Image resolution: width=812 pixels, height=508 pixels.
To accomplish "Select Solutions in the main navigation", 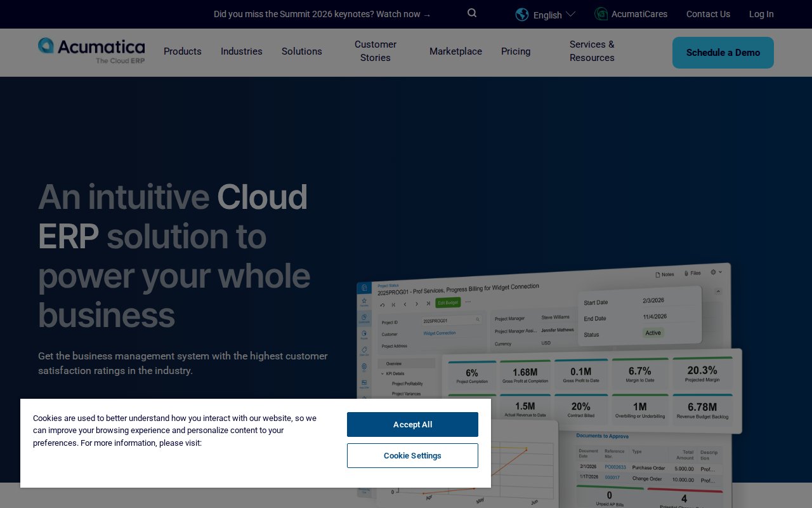I will point(302,51).
